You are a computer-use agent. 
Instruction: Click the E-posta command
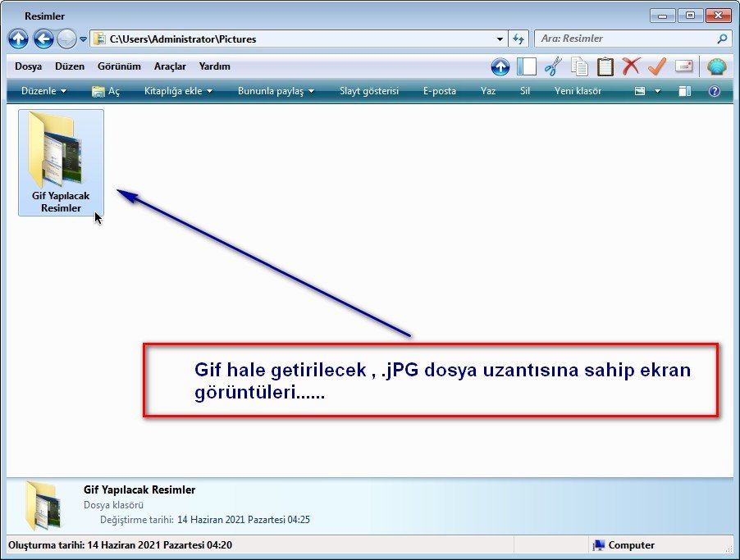[440, 91]
